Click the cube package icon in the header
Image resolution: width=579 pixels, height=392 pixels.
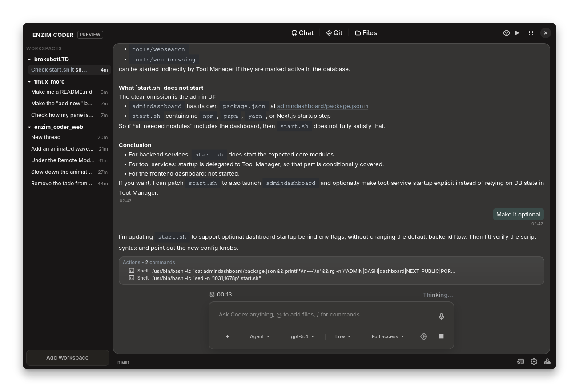[x=506, y=32]
